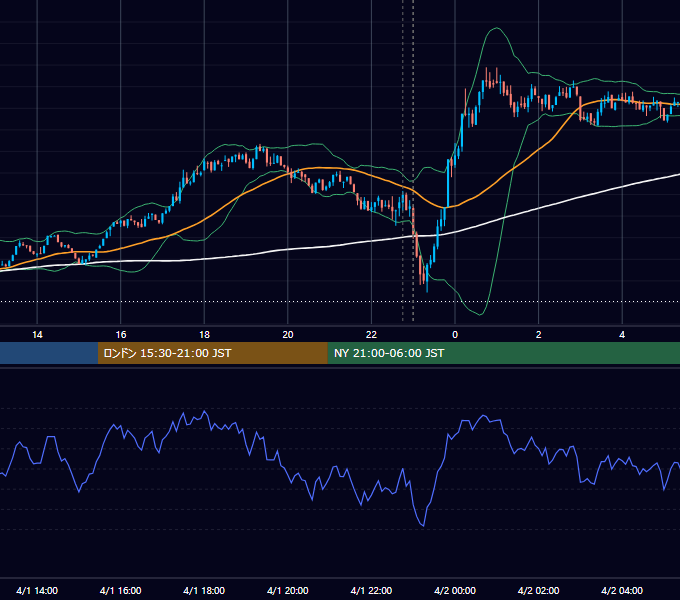The width and height of the screenshot is (680, 600).
Task: Click the 14 hour label on price chart axis
Action: coord(37,335)
